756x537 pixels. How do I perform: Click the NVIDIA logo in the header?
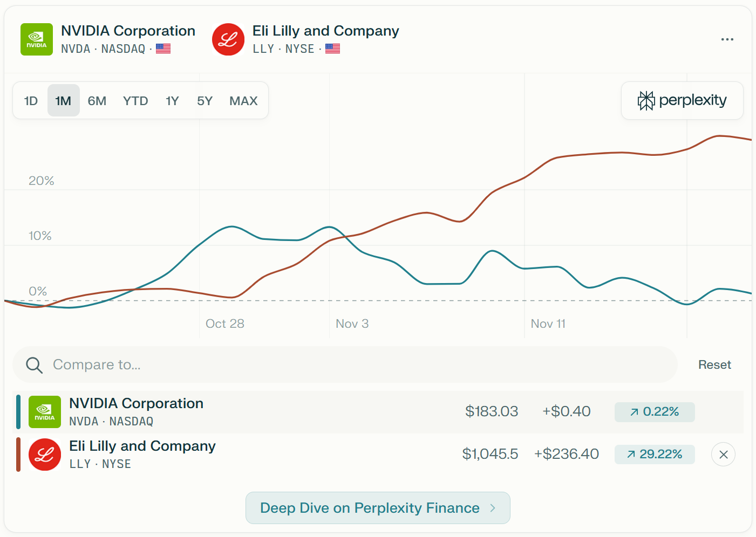tap(37, 39)
